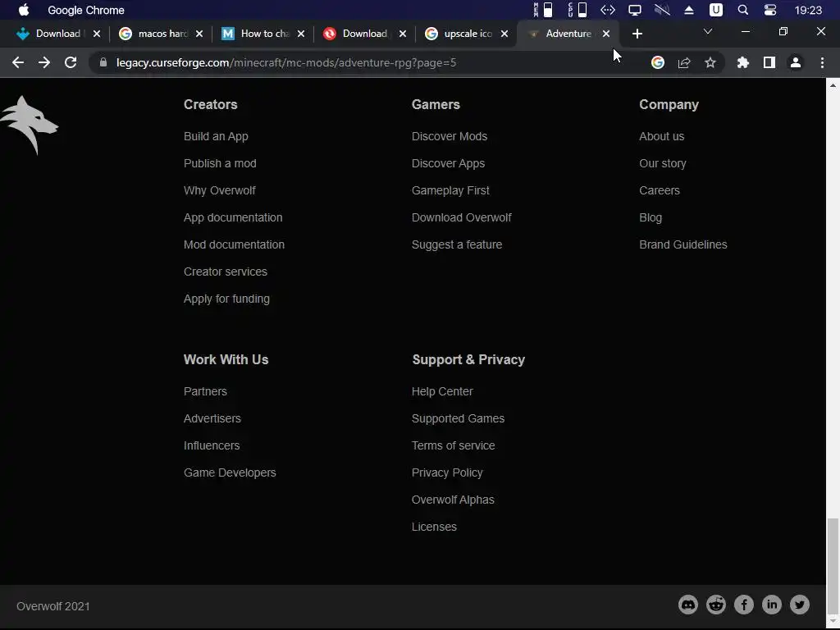The width and height of the screenshot is (840, 630).
Task: Open the Facebook social icon
Action: tap(743, 605)
